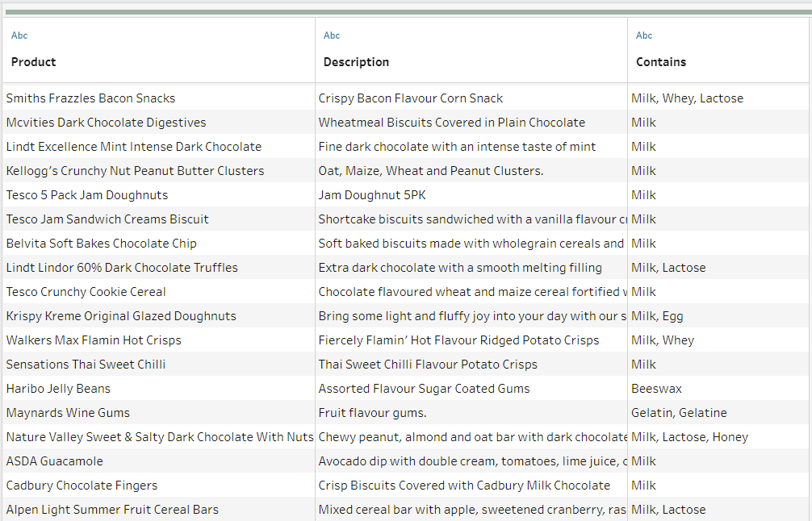Select the Product column header
This screenshot has height=521, width=812.
pyautogui.click(x=34, y=62)
